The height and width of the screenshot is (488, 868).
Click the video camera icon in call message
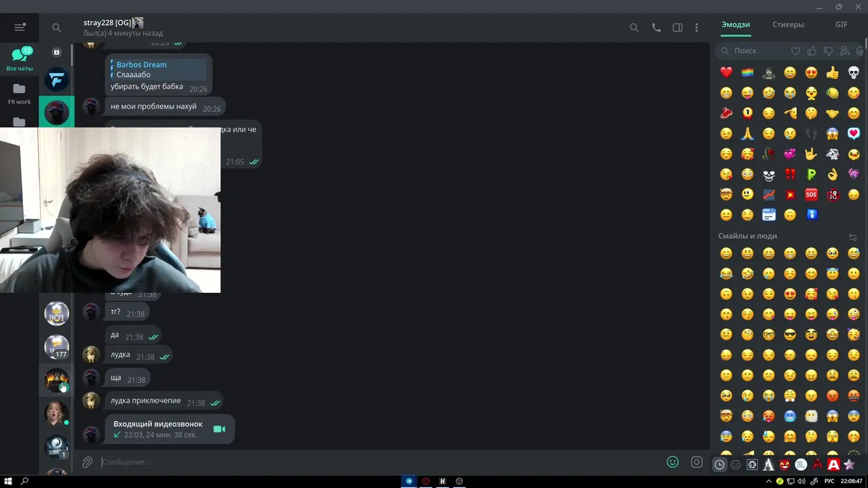[x=219, y=429]
